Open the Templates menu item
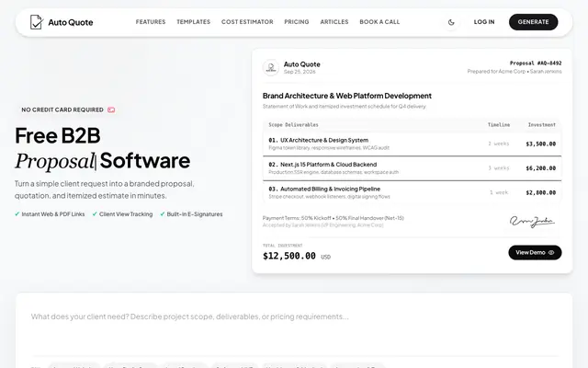588x368 pixels. [194, 22]
